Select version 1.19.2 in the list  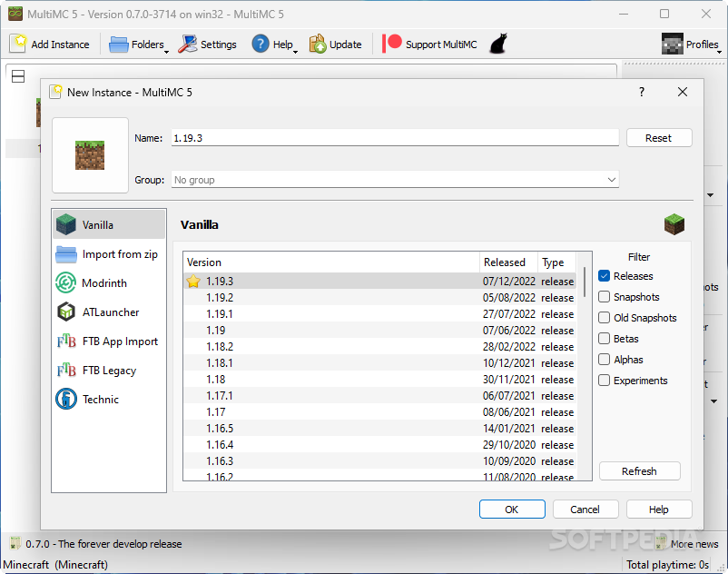(379, 298)
